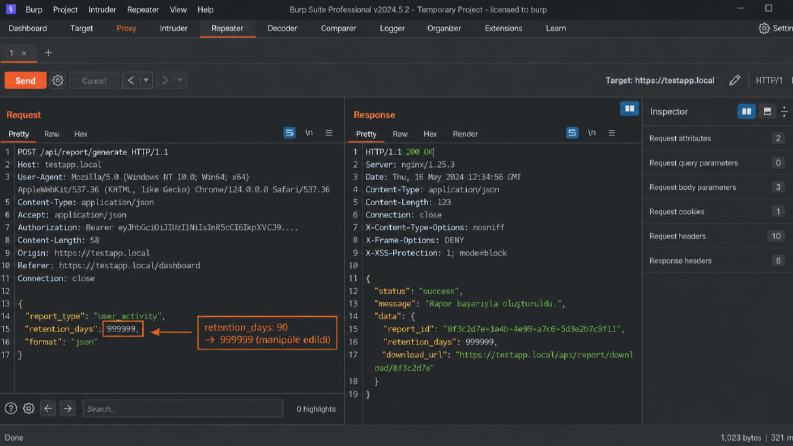Viewport: 793px width, 446px height.
Task: Click the Burp Suite logo icon
Action: click(x=11, y=9)
